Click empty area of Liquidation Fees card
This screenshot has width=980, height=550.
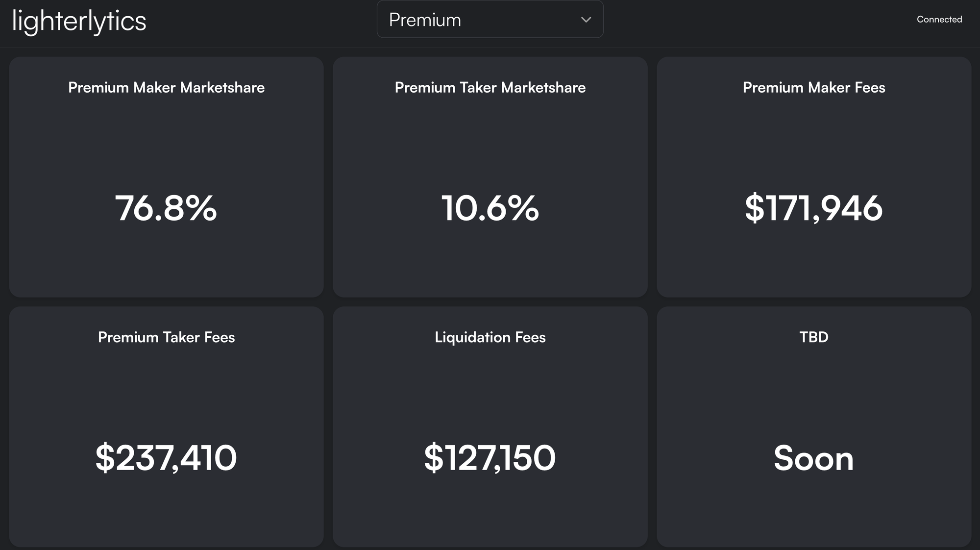pyautogui.click(x=490, y=515)
